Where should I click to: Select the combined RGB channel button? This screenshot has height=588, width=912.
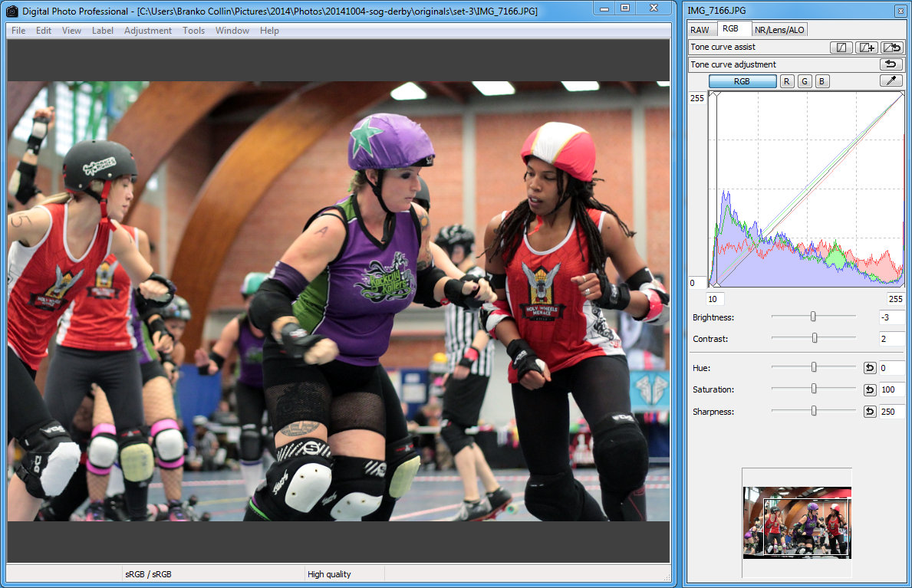(x=742, y=81)
